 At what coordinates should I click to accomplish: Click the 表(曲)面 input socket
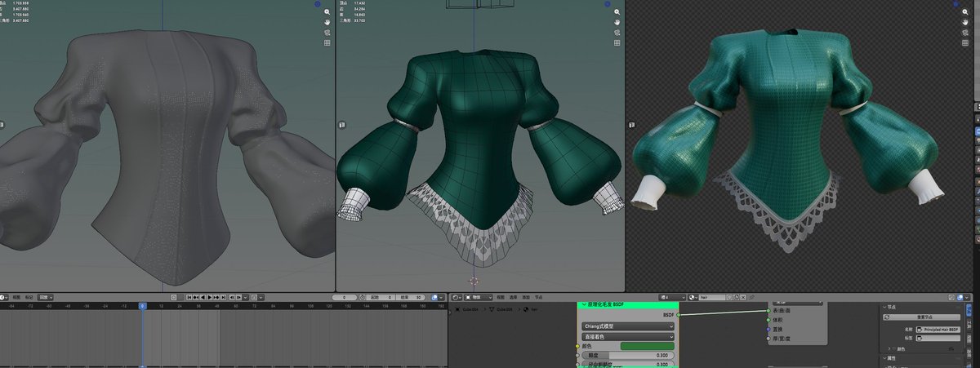[768, 310]
